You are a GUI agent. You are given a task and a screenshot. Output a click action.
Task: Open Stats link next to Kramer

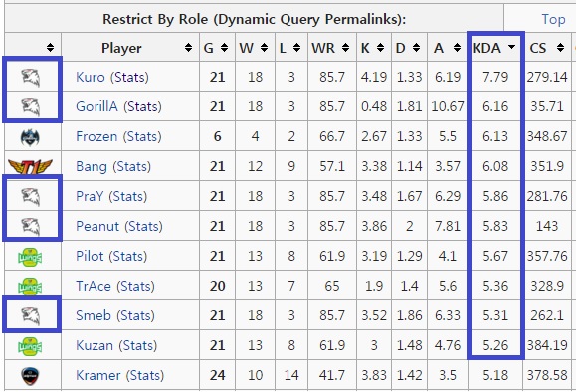coord(145,375)
